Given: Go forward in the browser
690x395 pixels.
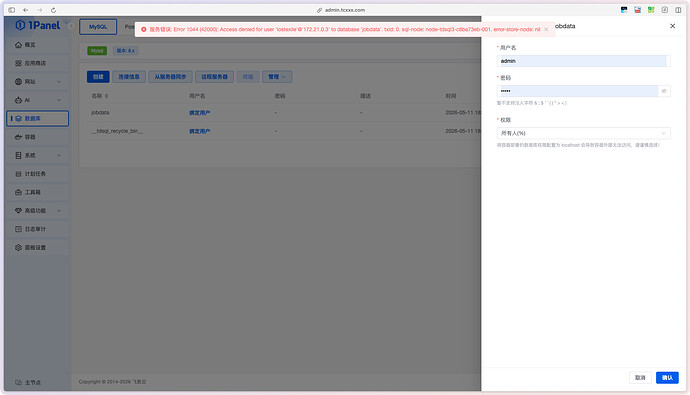Looking at the screenshot, I should 40,10.
